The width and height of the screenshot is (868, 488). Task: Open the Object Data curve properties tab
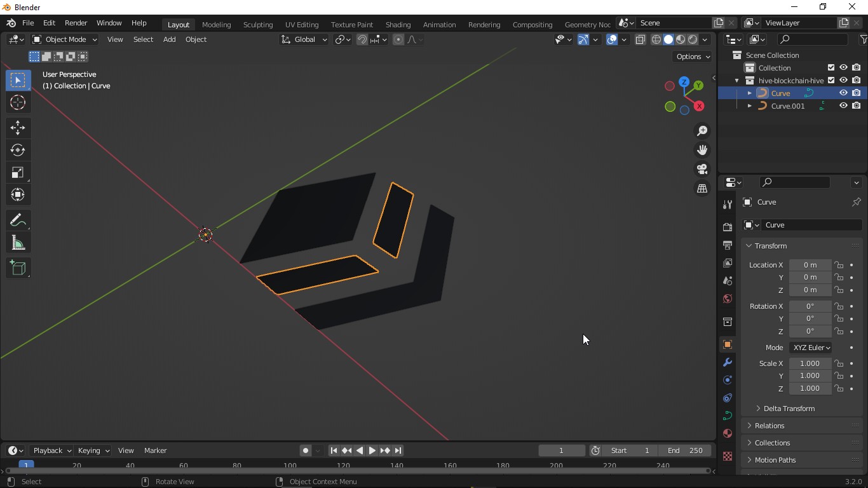(728, 416)
